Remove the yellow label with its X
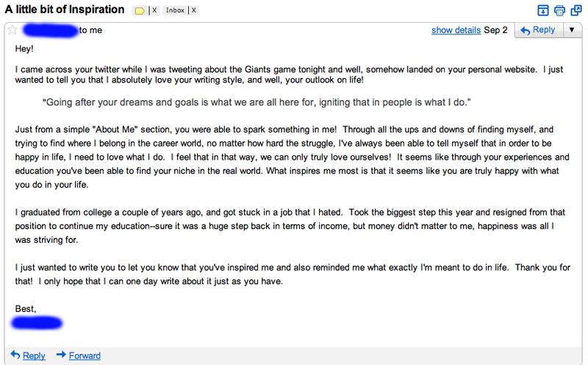Viewport: 588px width, 365px height. [x=154, y=10]
